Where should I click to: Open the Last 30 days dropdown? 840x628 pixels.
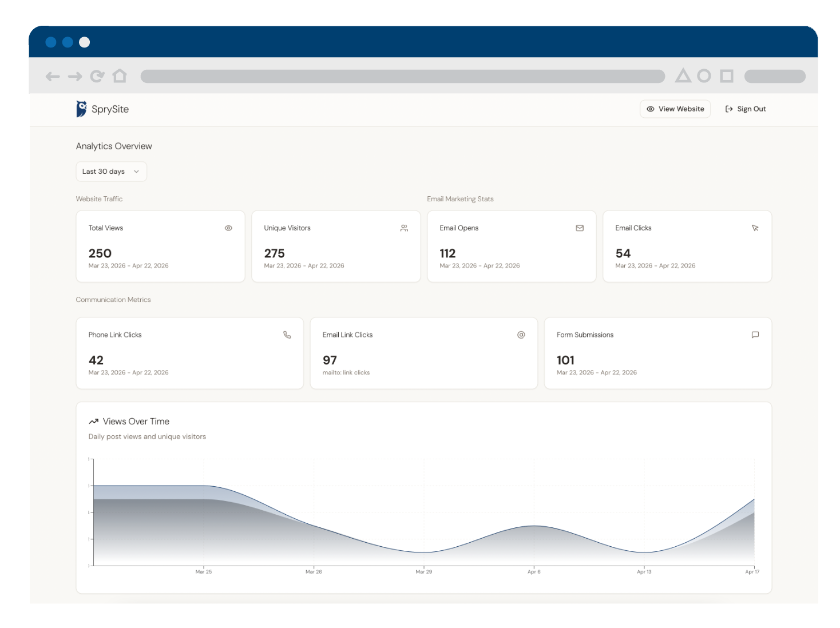click(x=111, y=172)
